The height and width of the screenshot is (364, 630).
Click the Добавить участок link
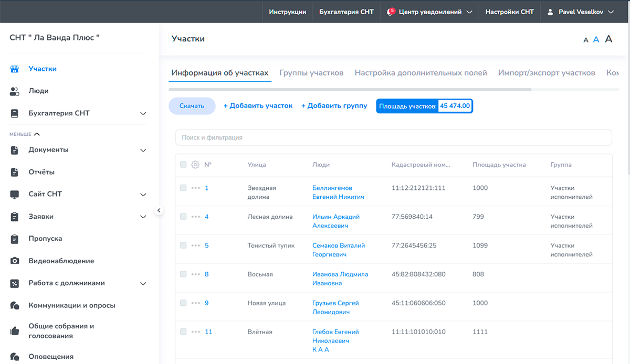click(258, 106)
